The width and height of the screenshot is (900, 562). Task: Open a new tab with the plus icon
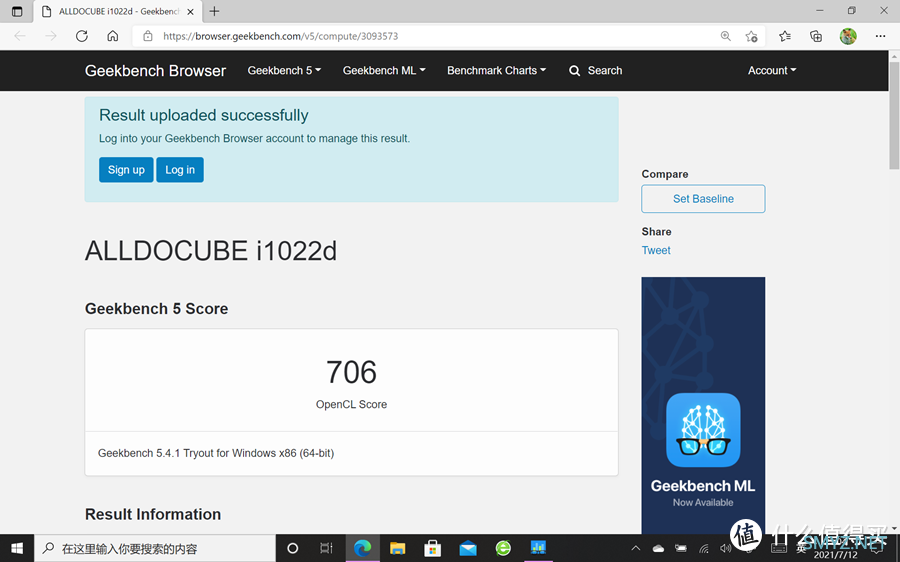tap(214, 11)
